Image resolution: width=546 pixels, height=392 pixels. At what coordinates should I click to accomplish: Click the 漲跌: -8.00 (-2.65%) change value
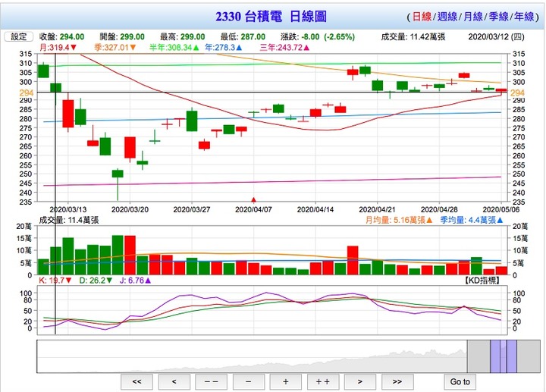(x=318, y=37)
